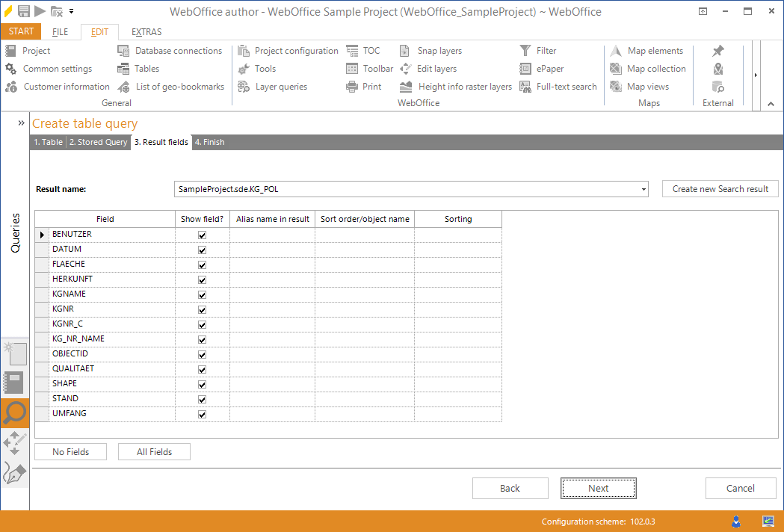Open the Result name dropdown
The width and height of the screenshot is (784, 532).
[x=643, y=188]
